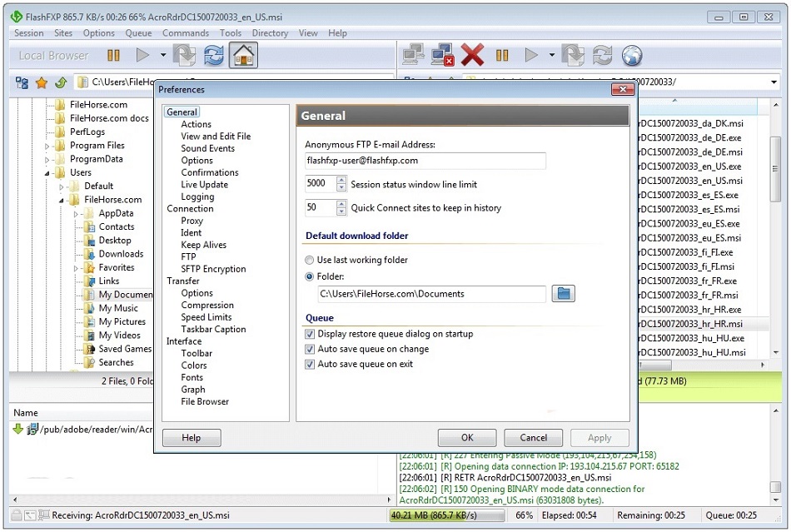The height and width of the screenshot is (532, 791).
Task: Select My Music folder in tree
Action: (x=117, y=308)
